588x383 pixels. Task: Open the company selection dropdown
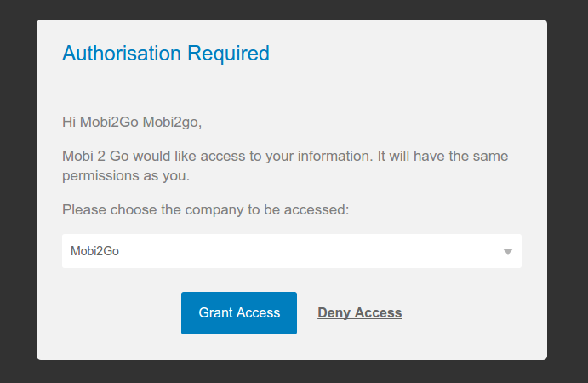coord(291,251)
